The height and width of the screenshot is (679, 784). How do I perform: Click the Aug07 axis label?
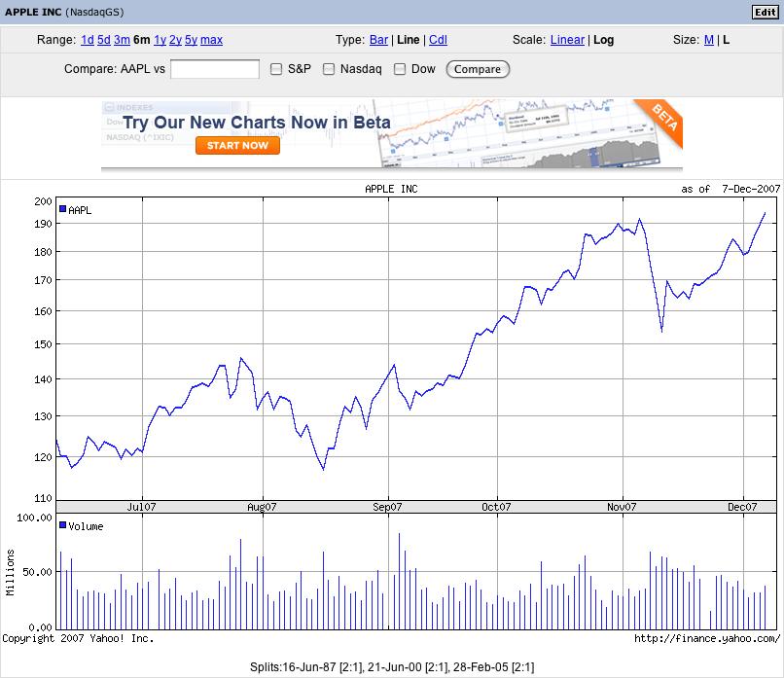(262, 507)
